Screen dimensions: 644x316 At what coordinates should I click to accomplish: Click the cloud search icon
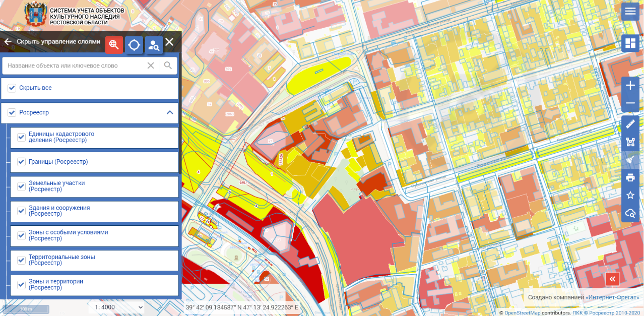(x=630, y=213)
